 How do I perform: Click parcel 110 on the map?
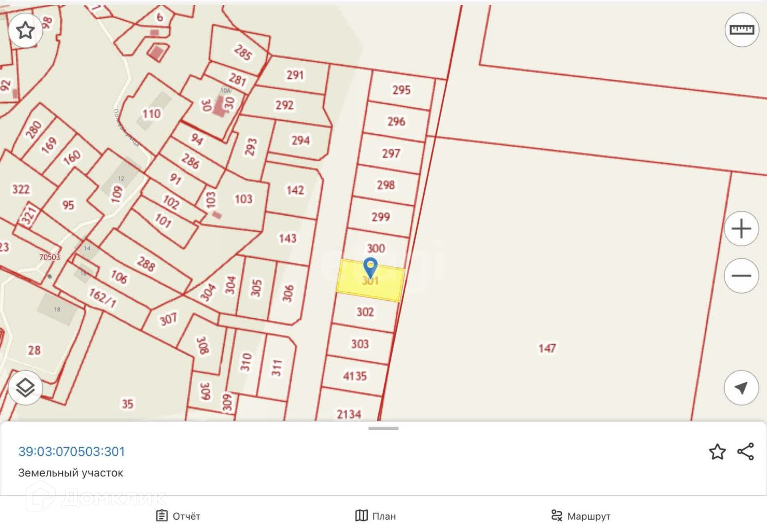[152, 114]
